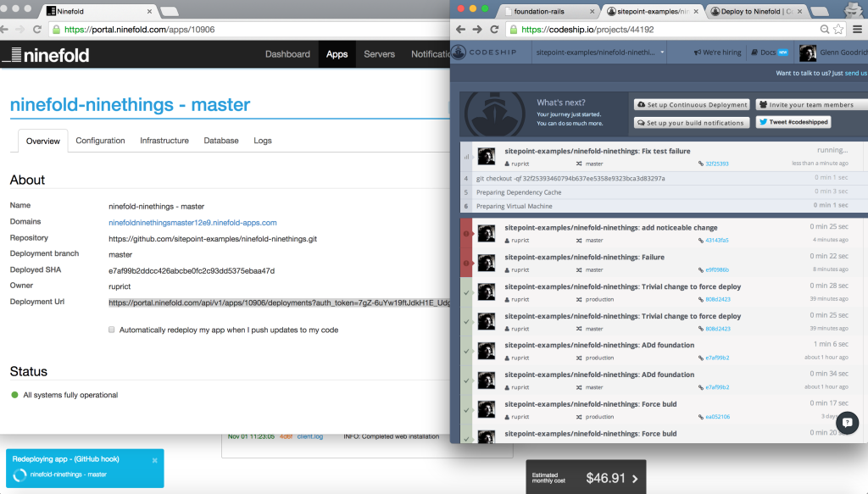
Task: Open the failed status icon on add noticeable change build
Action: (466, 234)
